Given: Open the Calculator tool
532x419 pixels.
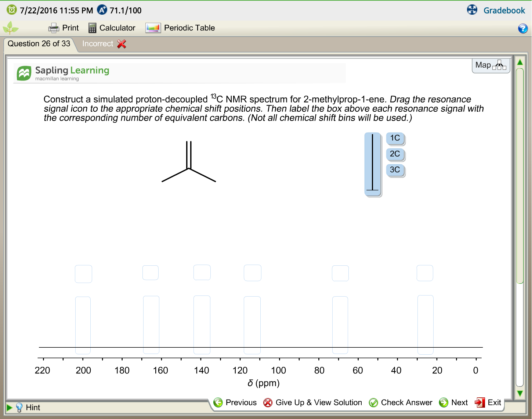Looking at the screenshot, I should click(112, 28).
